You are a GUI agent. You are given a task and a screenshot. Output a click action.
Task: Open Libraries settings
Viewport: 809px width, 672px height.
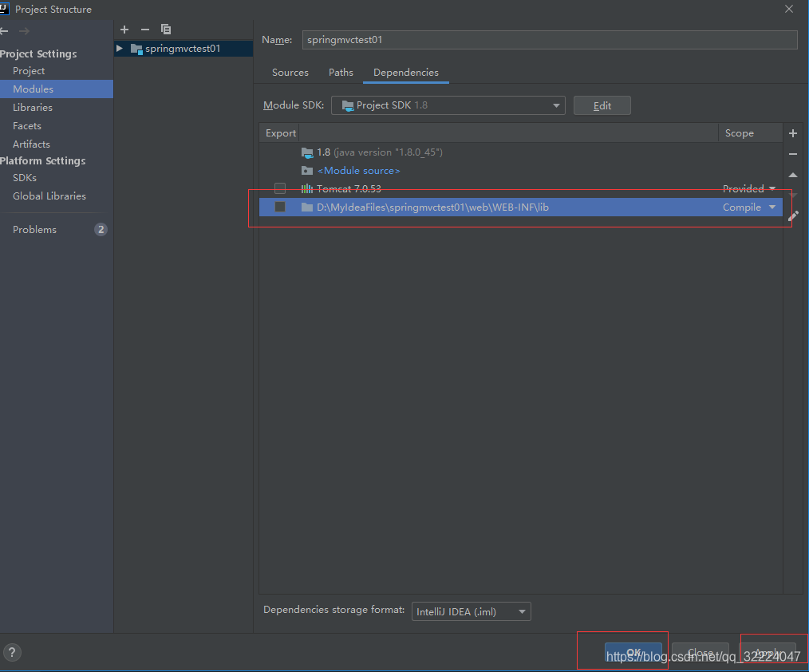tap(33, 108)
